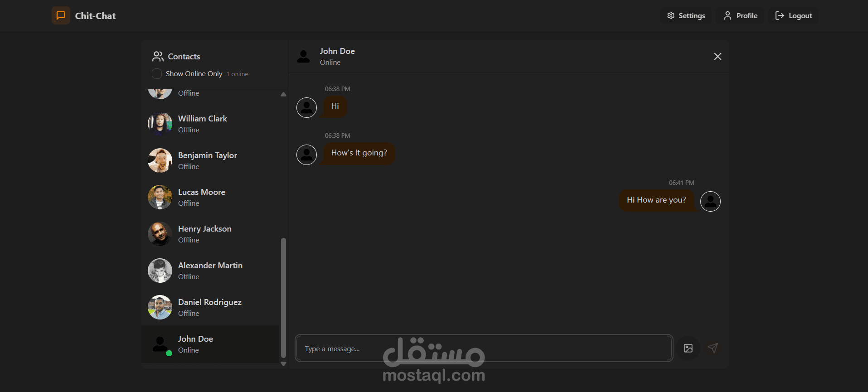Send message with paper plane icon
This screenshot has height=392, width=868.
[713, 348]
